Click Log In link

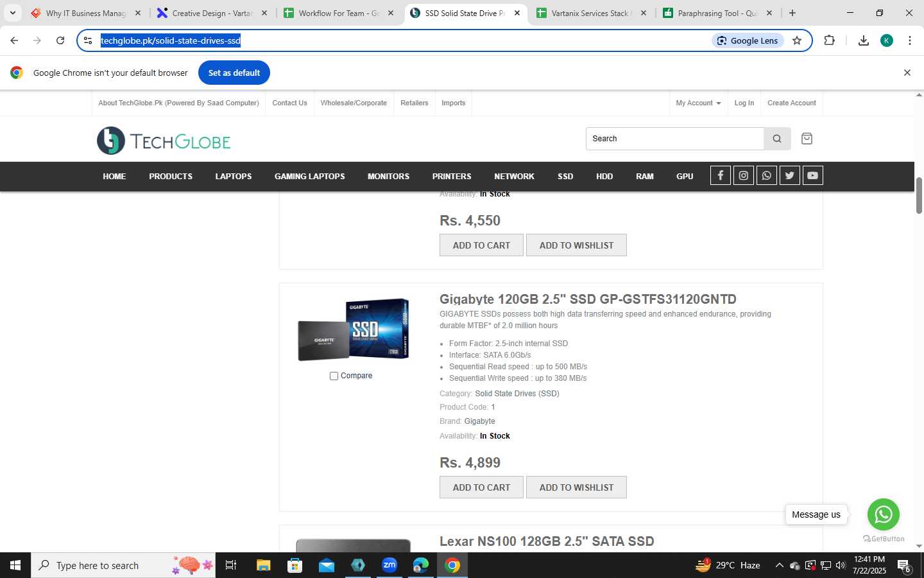click(744, 103)
